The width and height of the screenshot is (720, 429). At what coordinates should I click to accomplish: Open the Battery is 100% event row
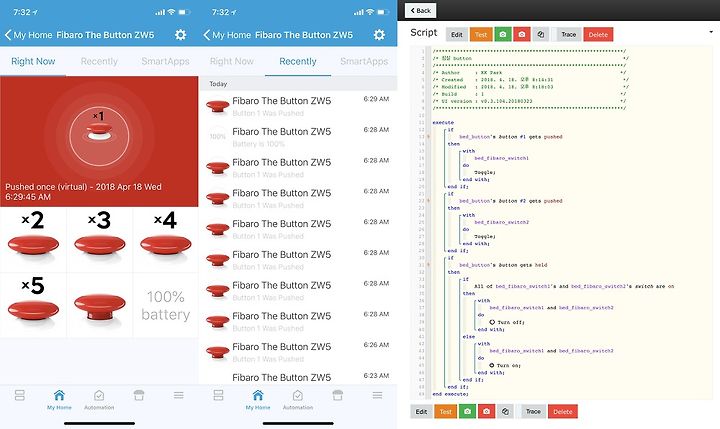(298, 137)
